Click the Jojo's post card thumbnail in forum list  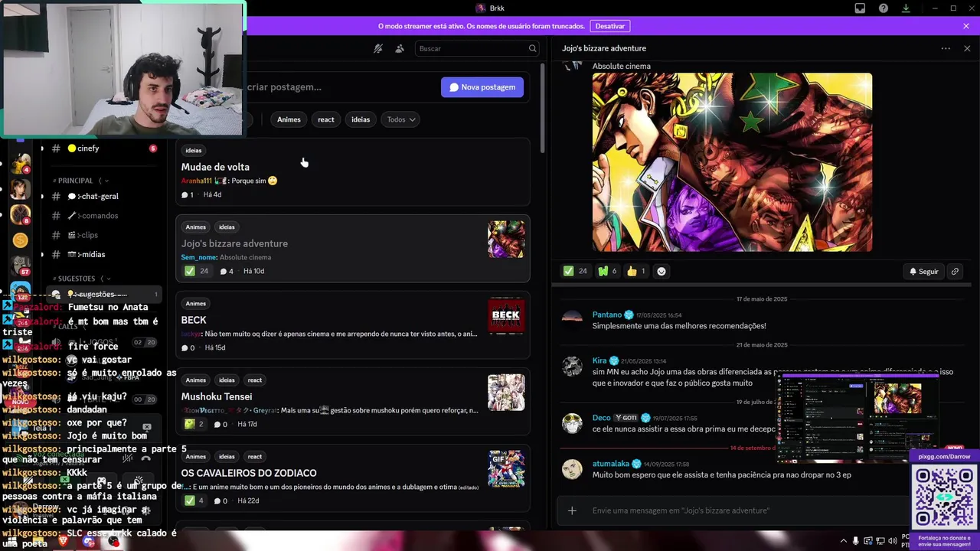tap(506, 240)
